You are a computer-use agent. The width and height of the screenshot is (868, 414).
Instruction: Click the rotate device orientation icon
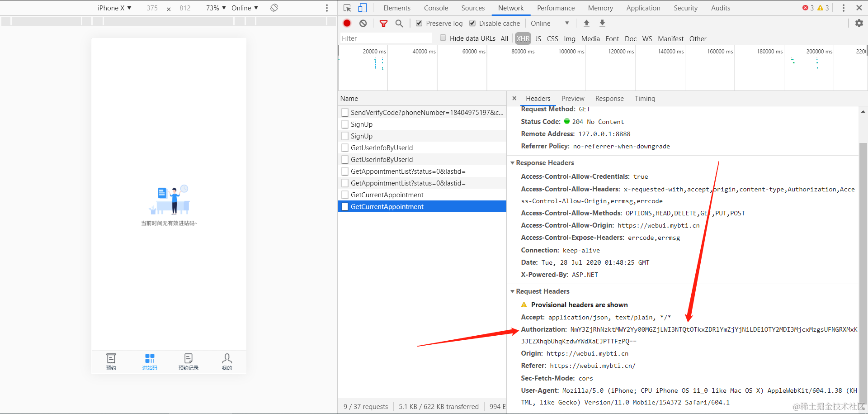(x=274, y=8)
